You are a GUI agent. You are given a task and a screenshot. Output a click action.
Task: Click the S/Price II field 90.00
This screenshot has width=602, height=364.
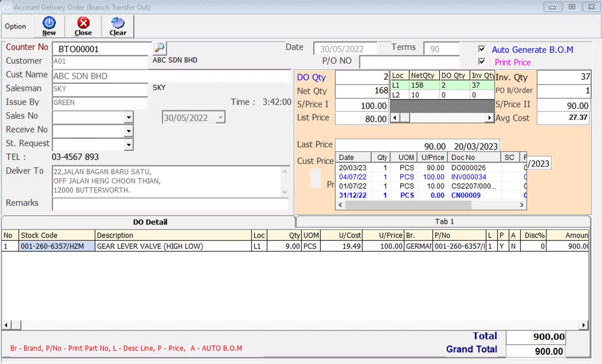pyautogui.click(x=563, y=105)
